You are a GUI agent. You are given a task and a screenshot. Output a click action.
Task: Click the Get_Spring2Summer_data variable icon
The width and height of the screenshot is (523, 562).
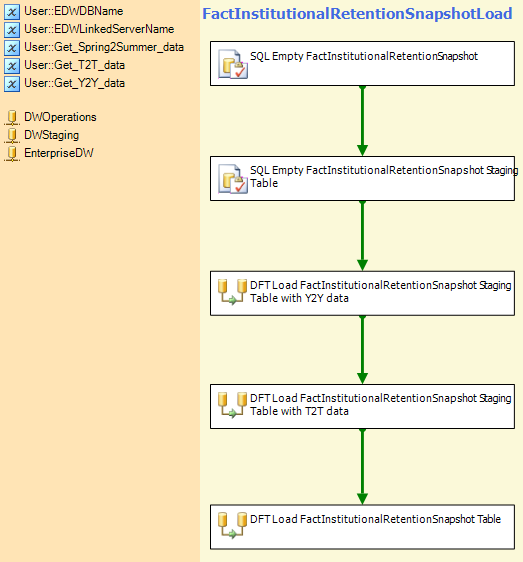click(x=12, y=47)
